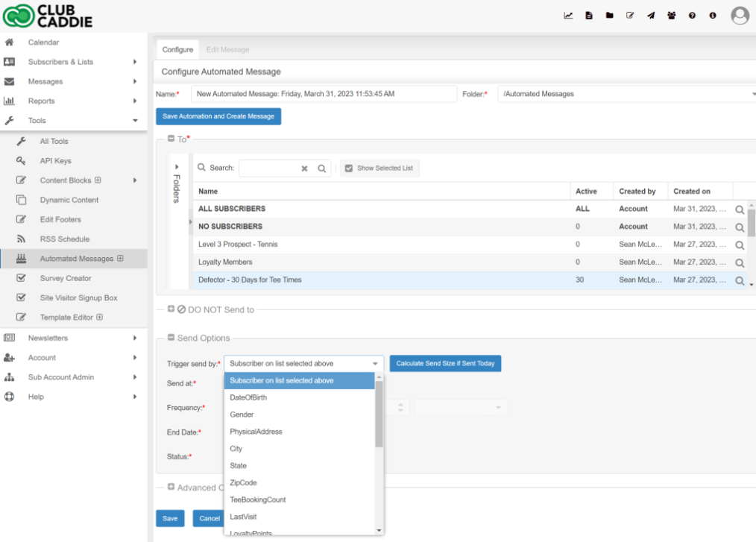
Task: Click the Save button
Action: coord(170,518)
